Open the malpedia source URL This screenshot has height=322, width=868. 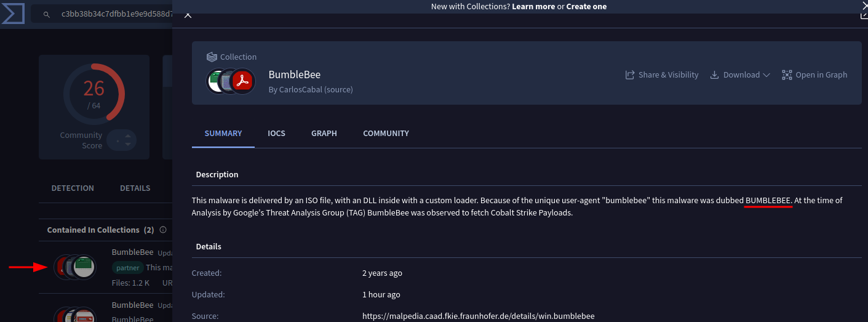tap(479, 316)
